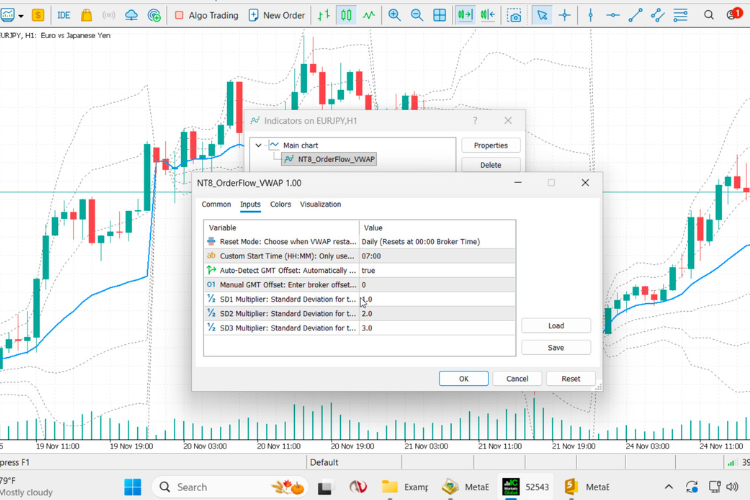Viewport: 750px width, 500px height.
Task: Click Reset in the VWAP dialog
Action: coord(571,378)
